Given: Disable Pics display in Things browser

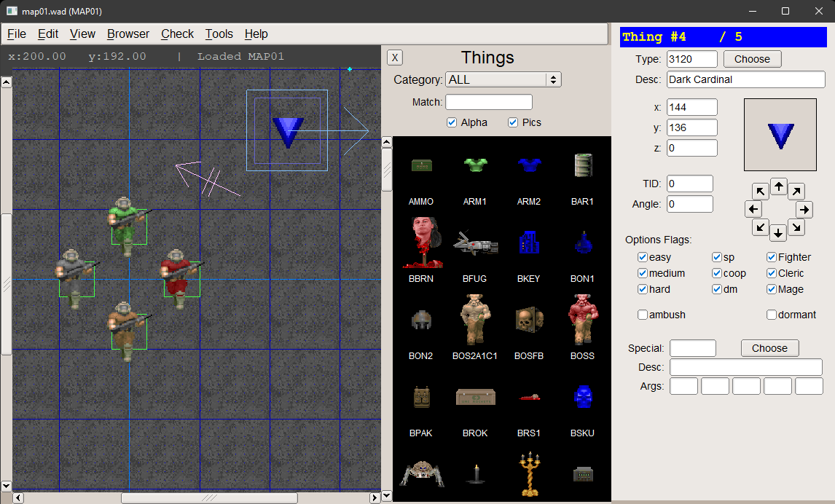Looking at the screenshot, I should pyautogui.click(x=513, y=122).
